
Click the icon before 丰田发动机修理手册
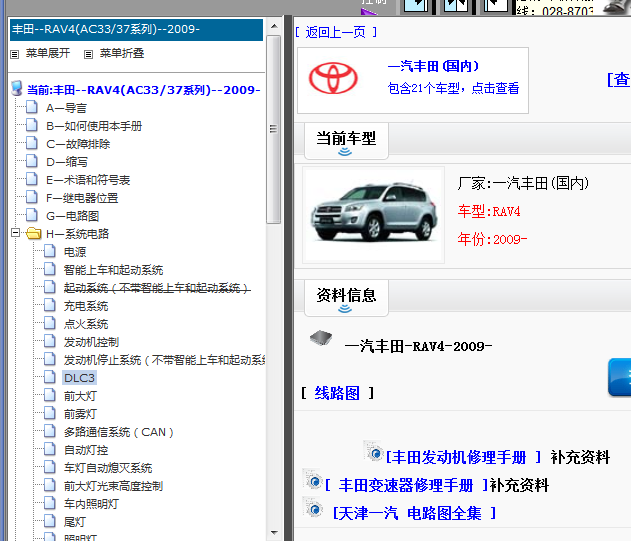pos(373,451)
